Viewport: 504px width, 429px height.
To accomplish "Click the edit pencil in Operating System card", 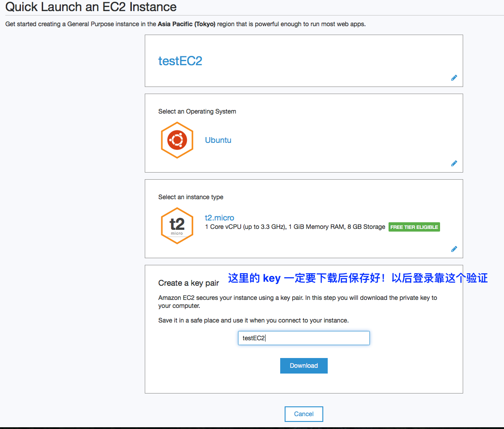I will [x=454, y=163].
